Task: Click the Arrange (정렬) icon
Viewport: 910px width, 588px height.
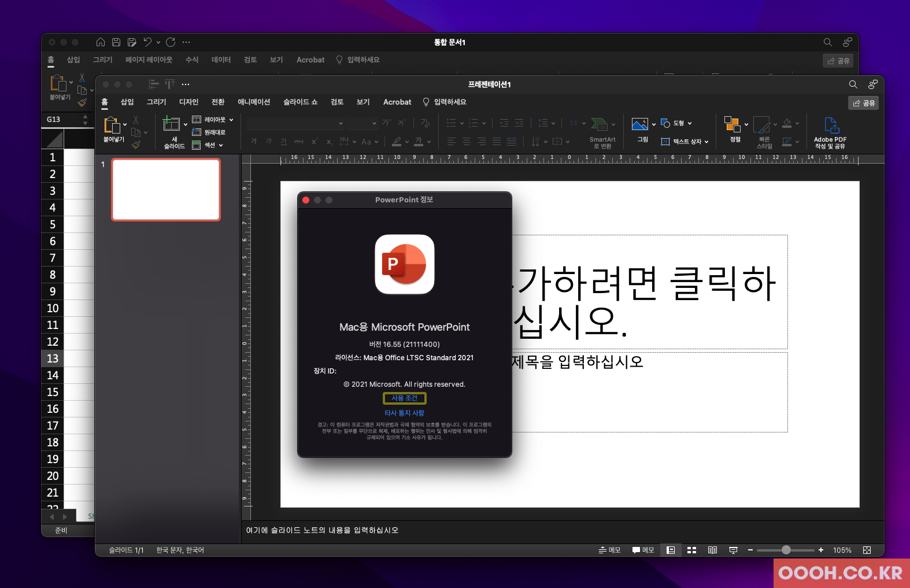Action: coord(733,124)
